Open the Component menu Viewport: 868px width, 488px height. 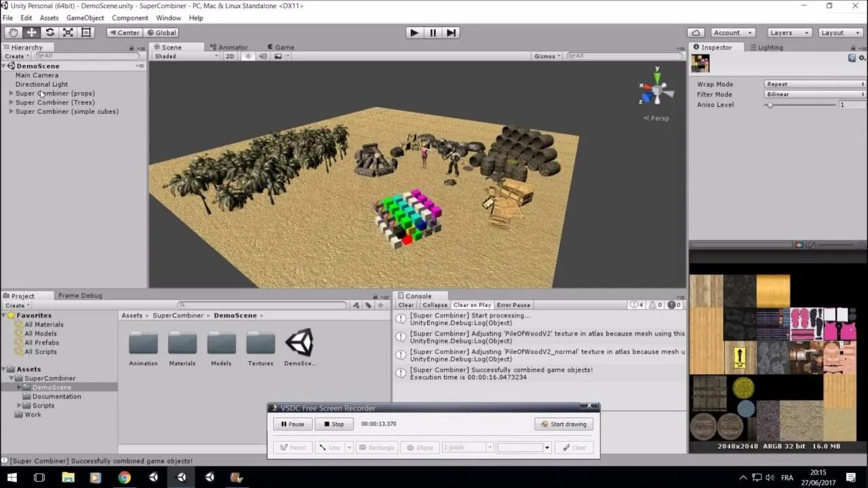(130, 18)
